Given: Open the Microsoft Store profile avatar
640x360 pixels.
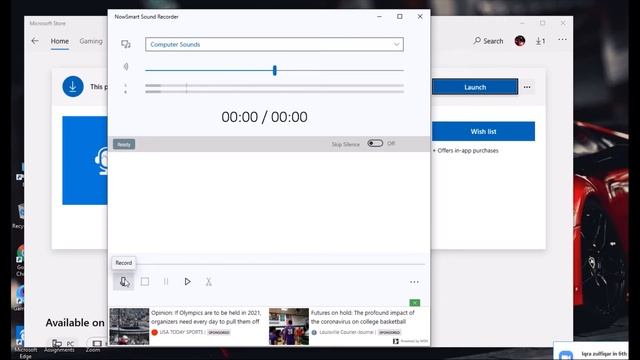Looking at the screenshot, I should [520, 41].
